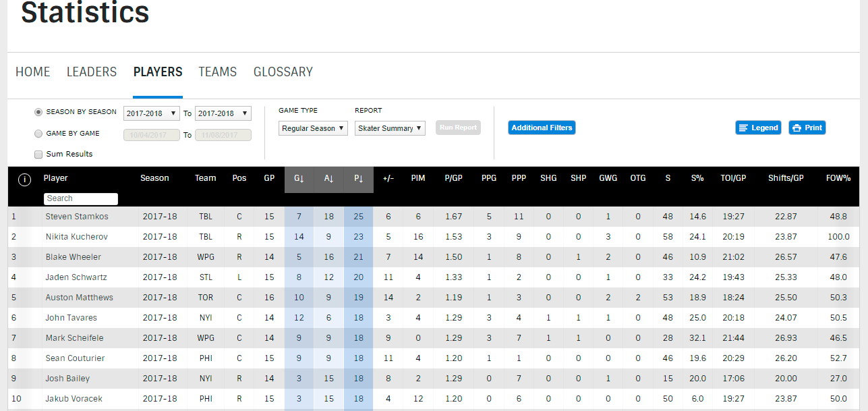Sort by the GP column header
This screenshot has height=411, width=868.
269,178
